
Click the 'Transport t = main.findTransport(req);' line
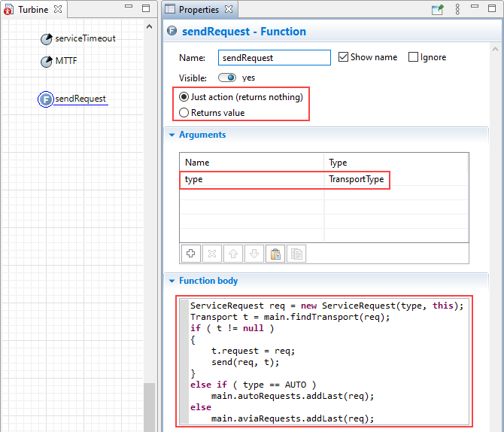(290, 317)
